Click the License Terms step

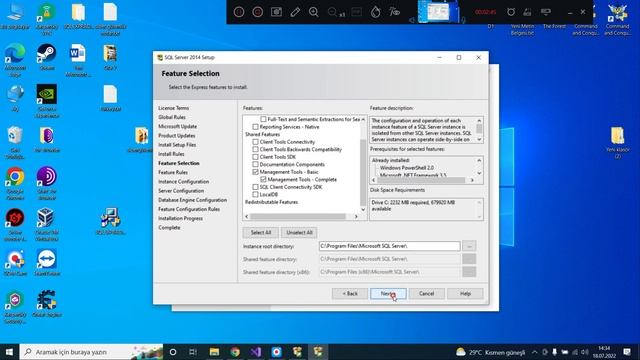pyautogui.click(x=173, y=108)
